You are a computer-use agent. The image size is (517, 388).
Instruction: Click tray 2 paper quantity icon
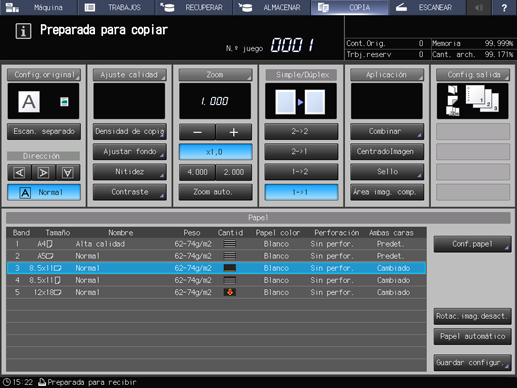click(x=230, y=256)
